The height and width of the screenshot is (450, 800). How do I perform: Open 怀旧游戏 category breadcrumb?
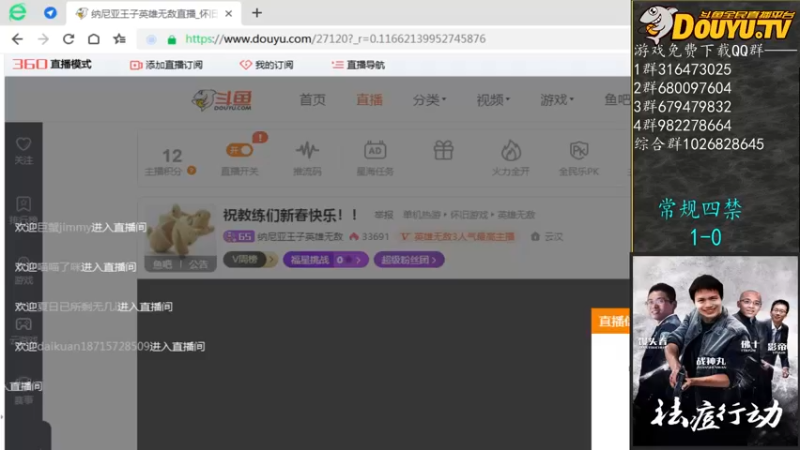click(468, 215)
